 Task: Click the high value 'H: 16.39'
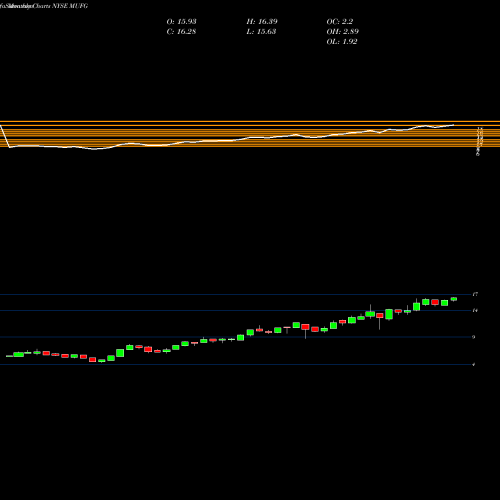coord(262,21)
